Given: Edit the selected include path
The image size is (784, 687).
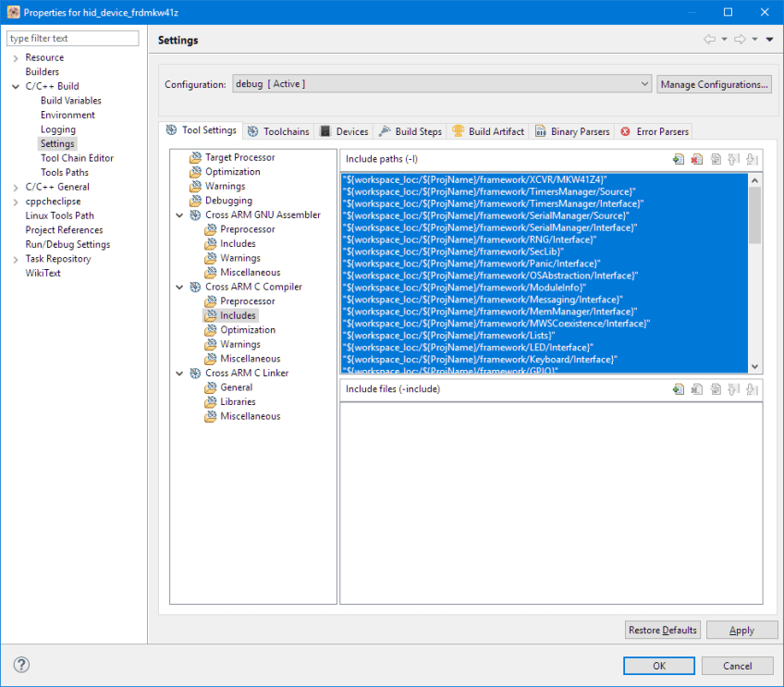Looking at the screenshot, I should tap(716, 159).
